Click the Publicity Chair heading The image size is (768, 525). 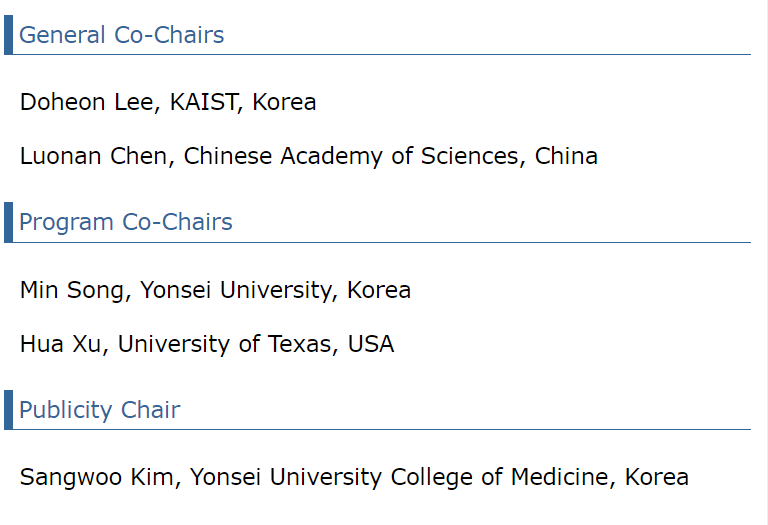pyautogui.click(x=99, y=410)
